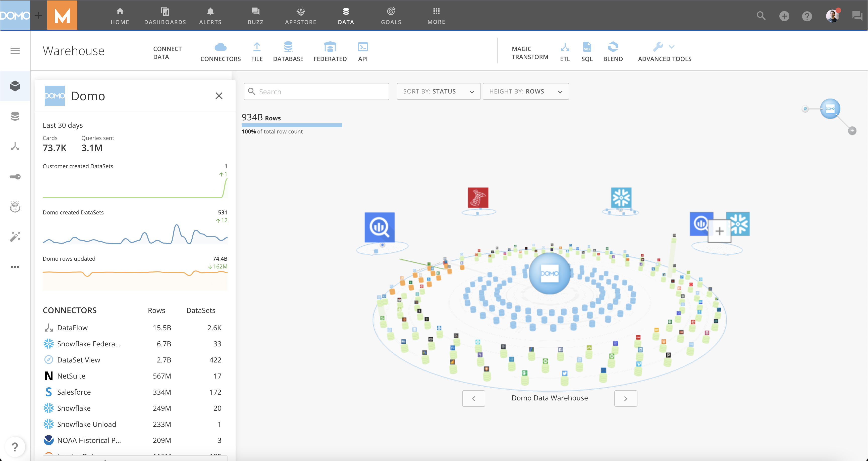
Task: Toggle the hamburger sidebar menu
Action: point(15,51)
